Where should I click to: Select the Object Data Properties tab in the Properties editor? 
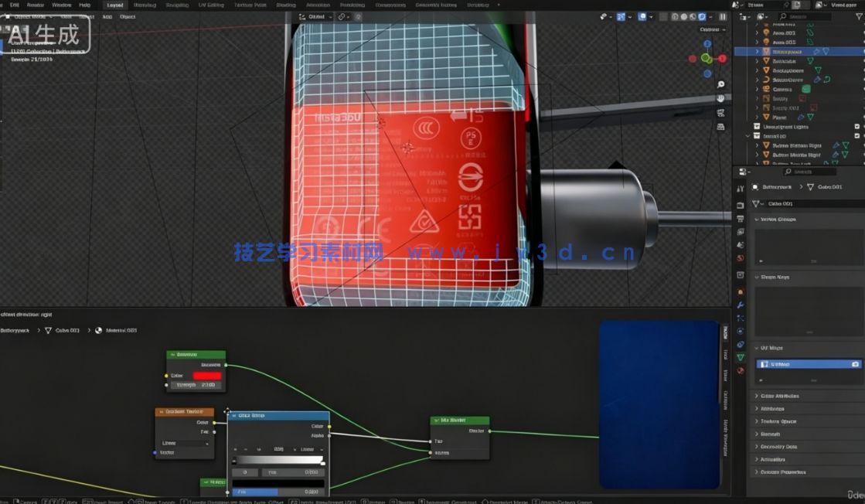(740, 356)
